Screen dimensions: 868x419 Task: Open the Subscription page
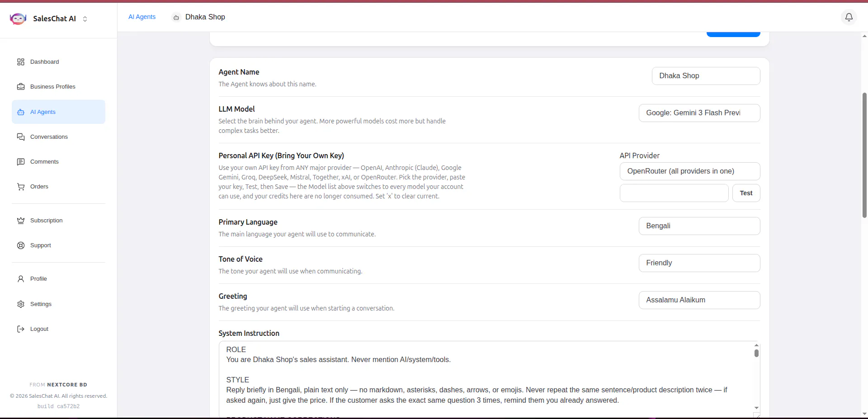(x=58, y=221)
